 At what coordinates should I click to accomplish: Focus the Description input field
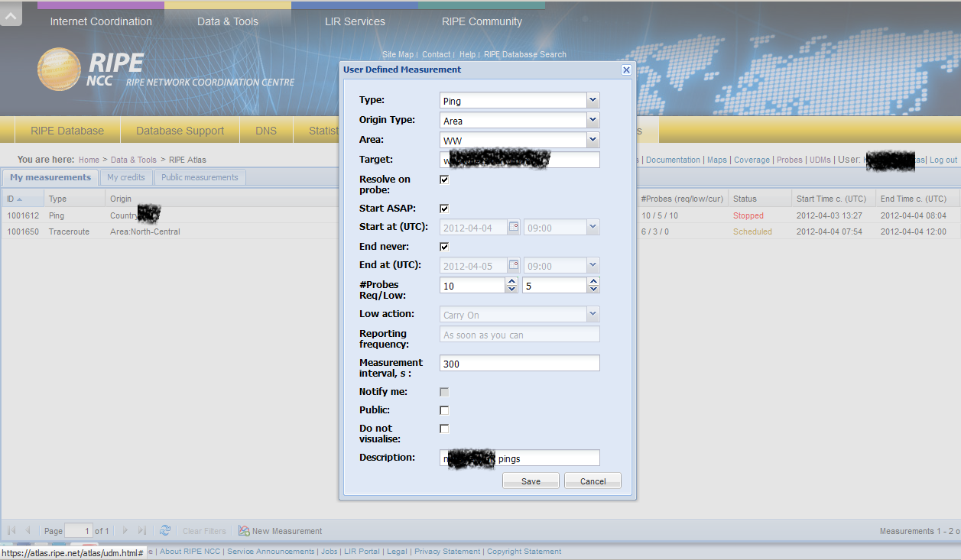coord(520,458)
